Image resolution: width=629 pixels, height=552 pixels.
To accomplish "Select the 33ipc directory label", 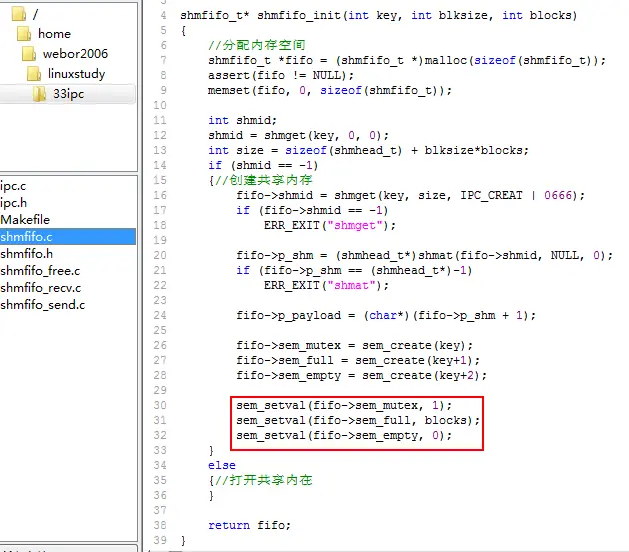I will tap(69, 94).
